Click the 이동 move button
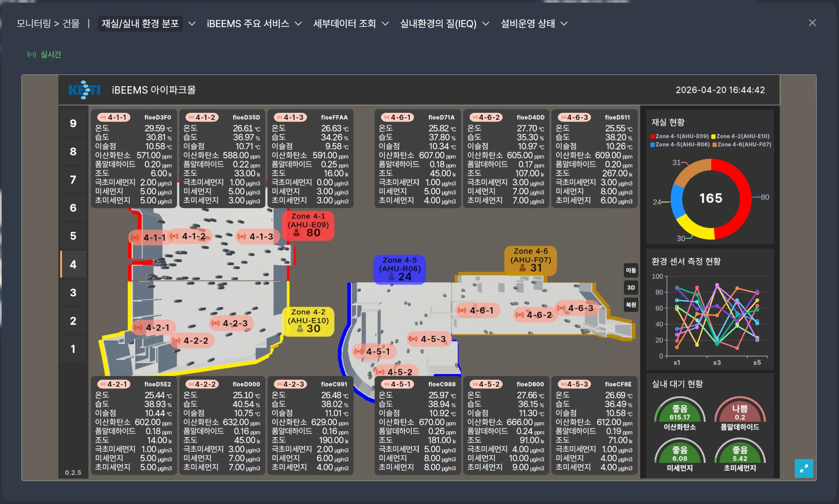Image resolution: width=839 pixels, height=504 pixels. point(631,270)
